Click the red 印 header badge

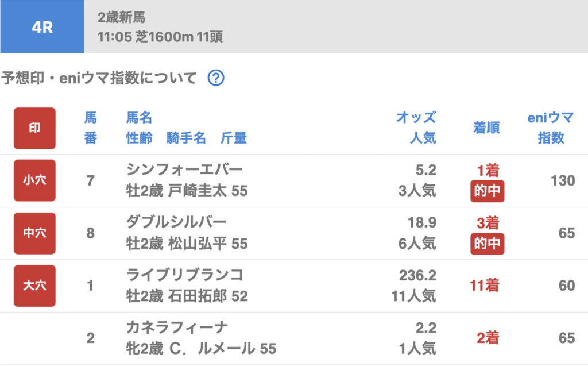[35, 128]
